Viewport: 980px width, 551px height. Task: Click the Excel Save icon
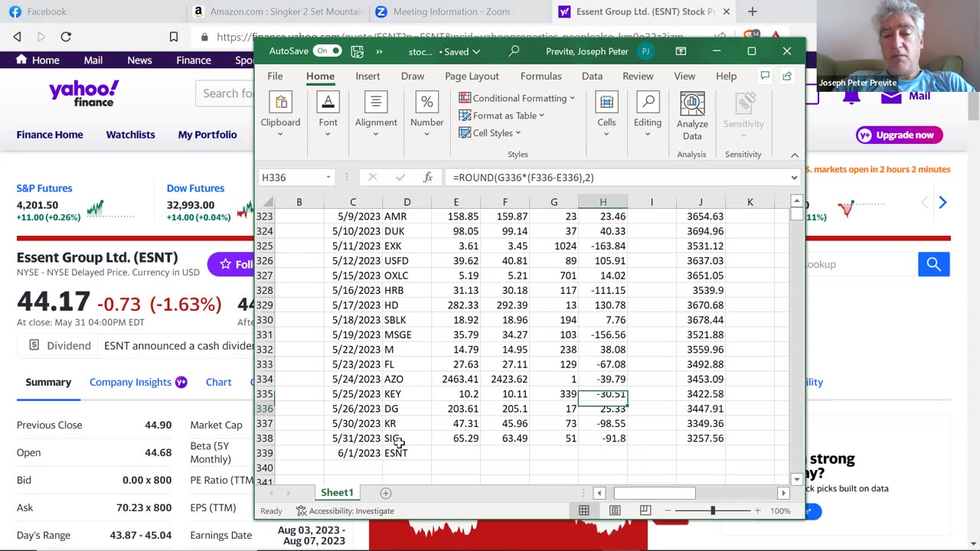(x=357, y=51)
